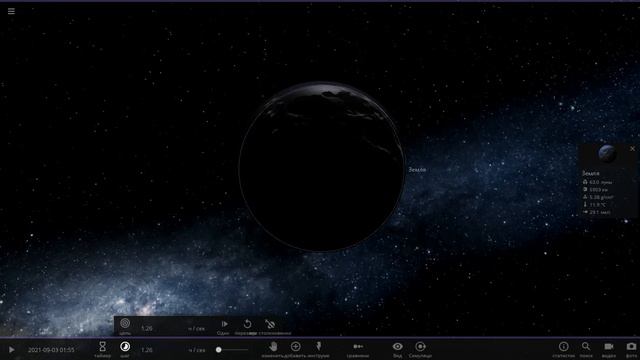Start the simulation with the play button
640x360 pixels.
11,350
